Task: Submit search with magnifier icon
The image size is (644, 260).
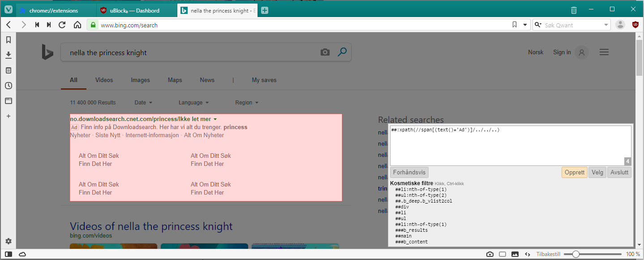Action: click(x=342, y=52)
